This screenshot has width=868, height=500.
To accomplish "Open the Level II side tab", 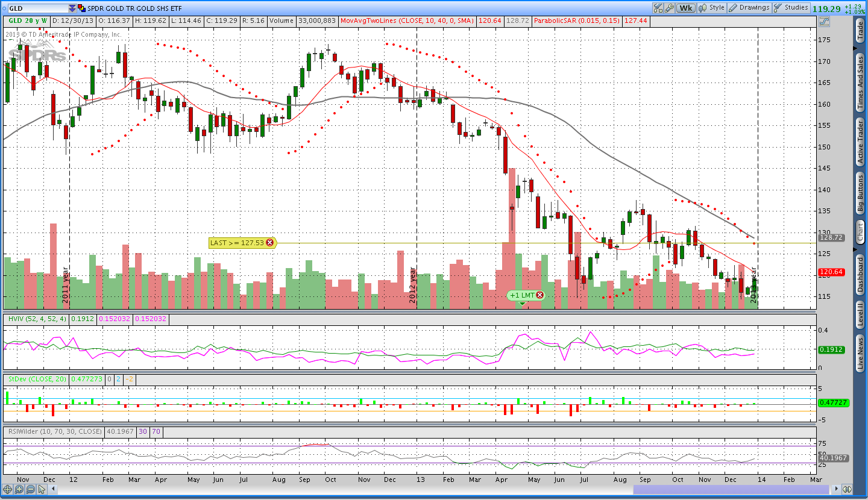I will 860,316.
